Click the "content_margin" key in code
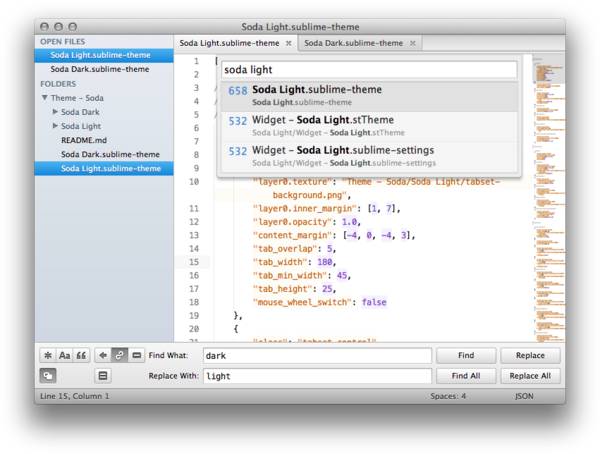This screenshot has height=454, width=600. [x=293, y=235]
